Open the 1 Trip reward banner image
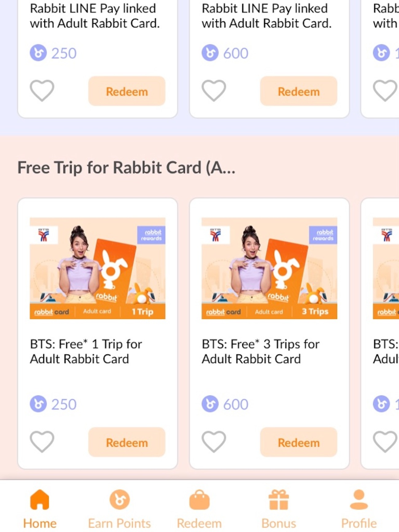 click(x=98, y=268)
